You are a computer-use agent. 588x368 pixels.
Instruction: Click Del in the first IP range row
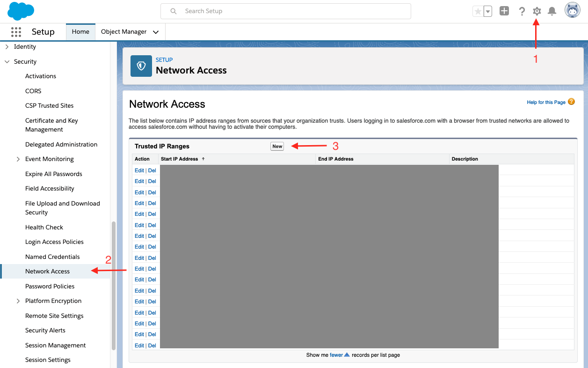[152, 170]
